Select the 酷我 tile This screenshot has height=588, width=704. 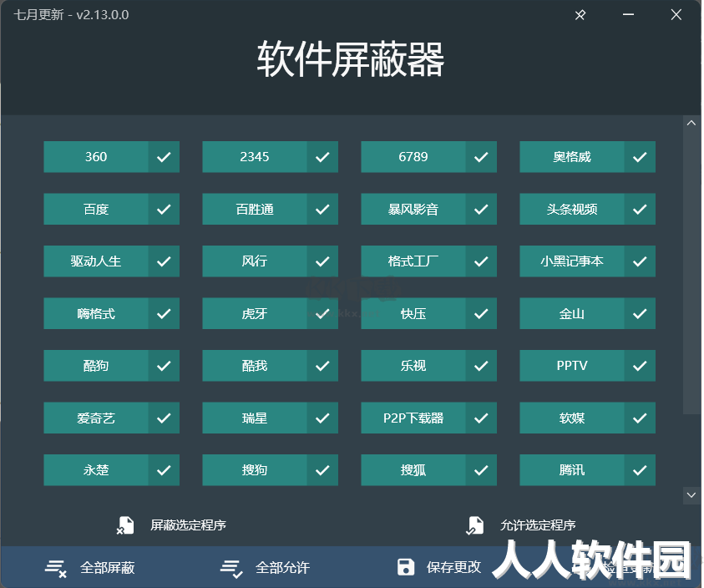[271, 366]
